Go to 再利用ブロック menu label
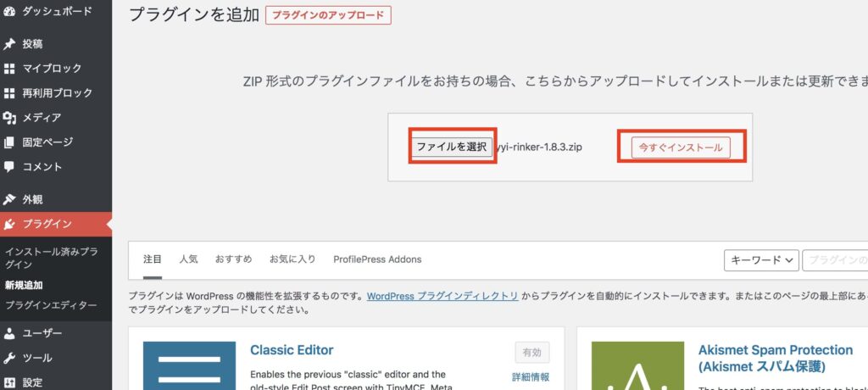The height and width of the screenshot is (390, 868). (x=57, y=93)
